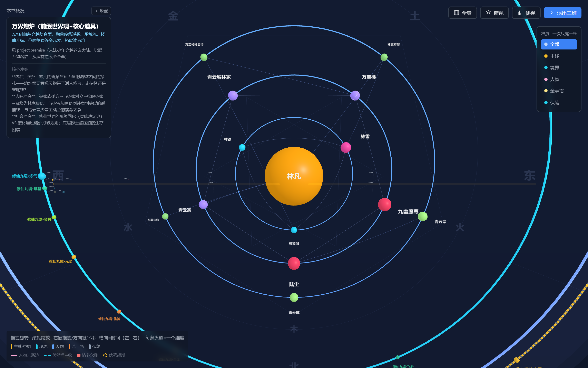Click the 核心冲突 section label
588x368 pixels.
(x=20, y=69)
